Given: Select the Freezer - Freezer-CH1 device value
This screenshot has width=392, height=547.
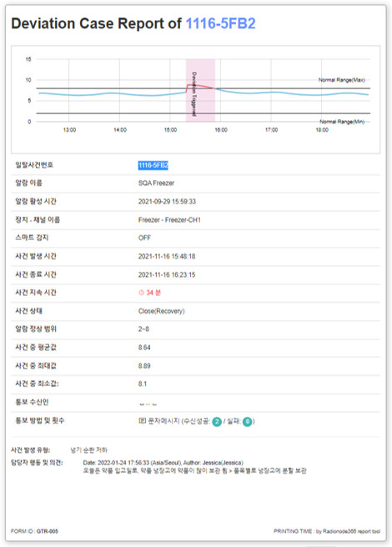Looking at the screenshot, I should (x=169, y=220).
